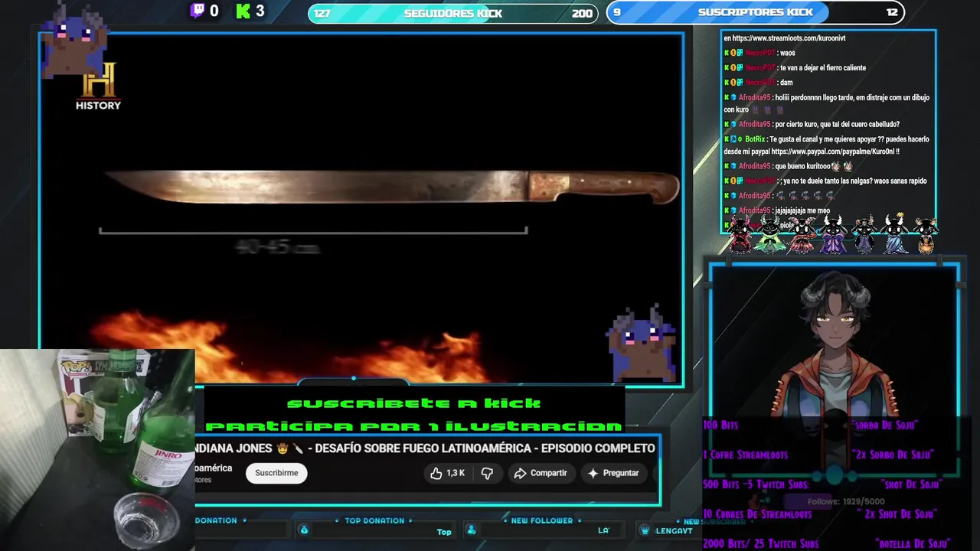Click the knife video in the main frame
980x551 pixels.
click(x=361, y=208)
